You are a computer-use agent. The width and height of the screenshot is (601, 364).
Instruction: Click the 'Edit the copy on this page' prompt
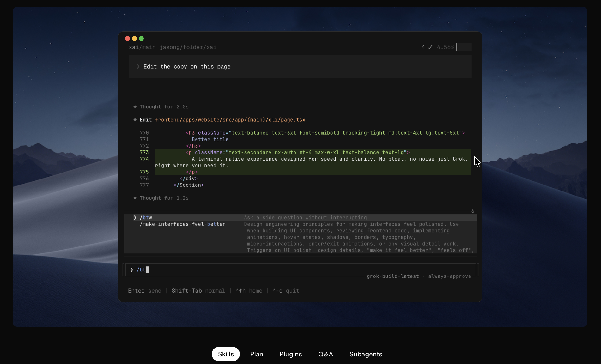[x=300, y=66]
